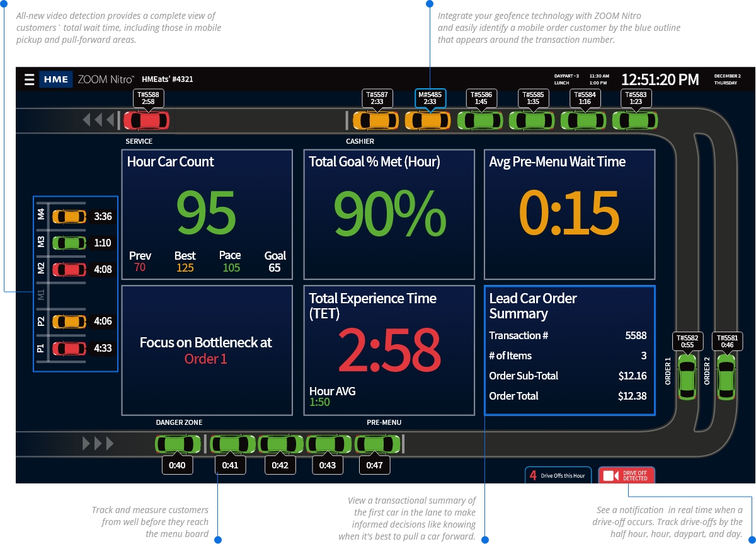Click the T#5586 1:45 label bubble
Viewport: 756px width, 544px height.
click(x=481, y=98)
